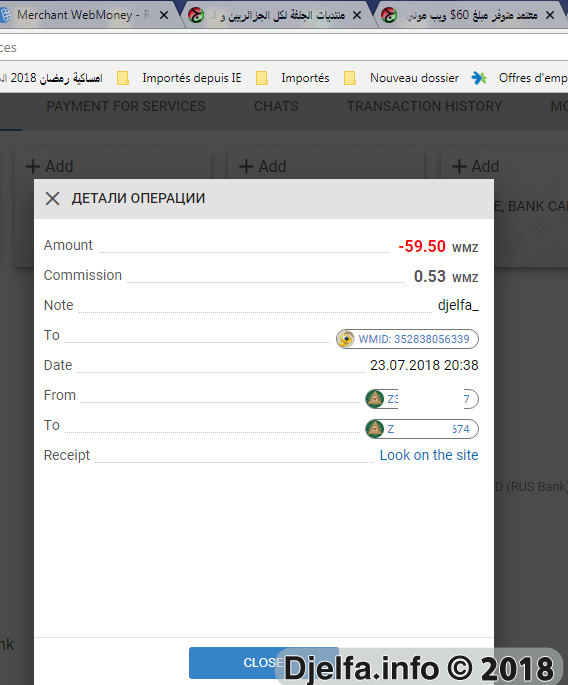Open the Payment for Services menu
Screen dimensions: 568x685
(x=126, y=106)
